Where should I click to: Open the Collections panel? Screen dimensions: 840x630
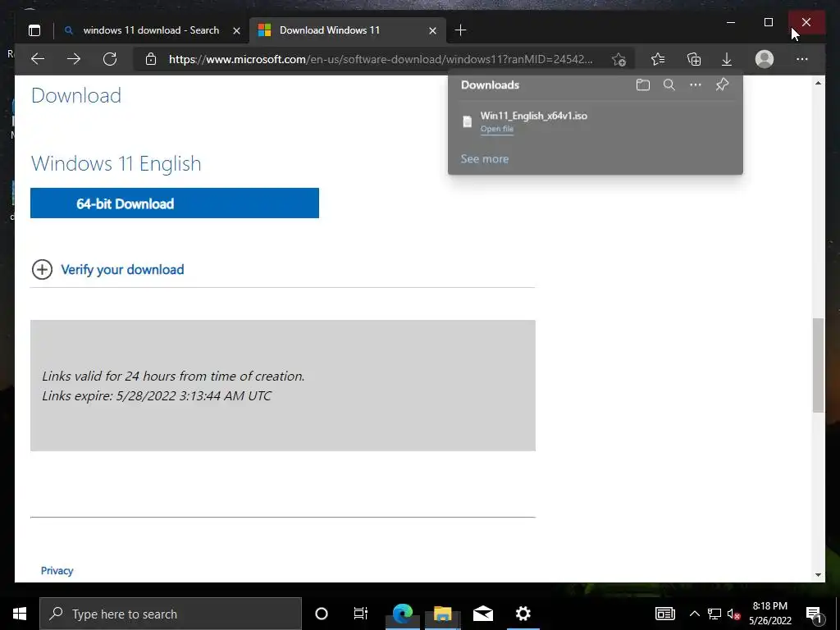pos(694,59)
